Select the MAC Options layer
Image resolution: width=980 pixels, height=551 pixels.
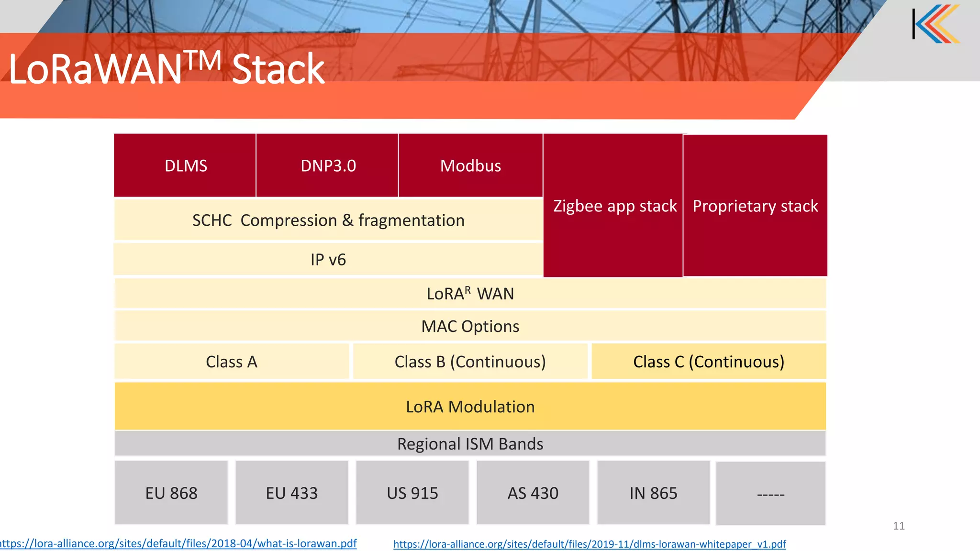(x=470, y=326)
